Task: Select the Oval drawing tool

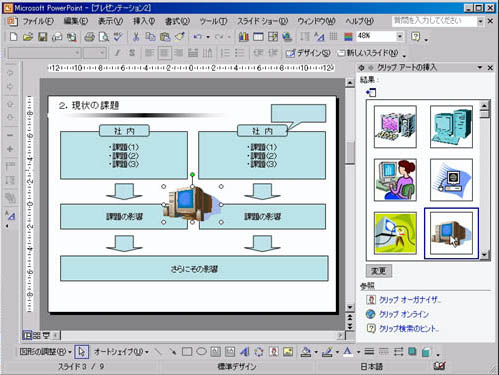Action: coord(201,351)
